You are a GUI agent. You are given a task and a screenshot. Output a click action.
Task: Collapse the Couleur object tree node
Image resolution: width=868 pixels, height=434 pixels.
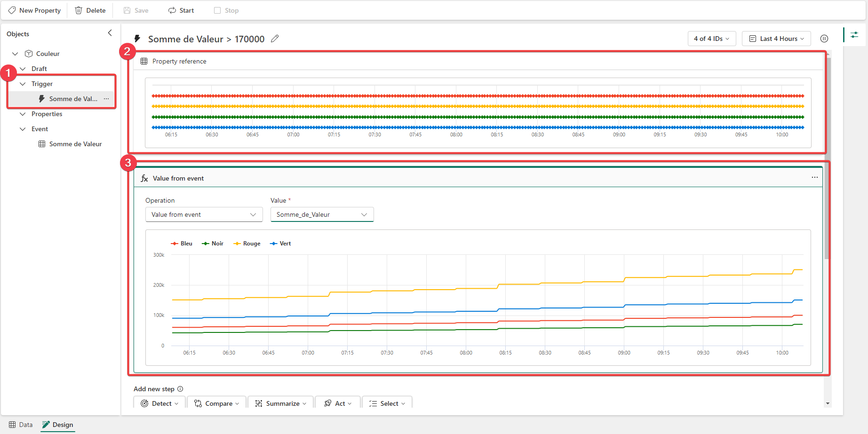[15, 54]
